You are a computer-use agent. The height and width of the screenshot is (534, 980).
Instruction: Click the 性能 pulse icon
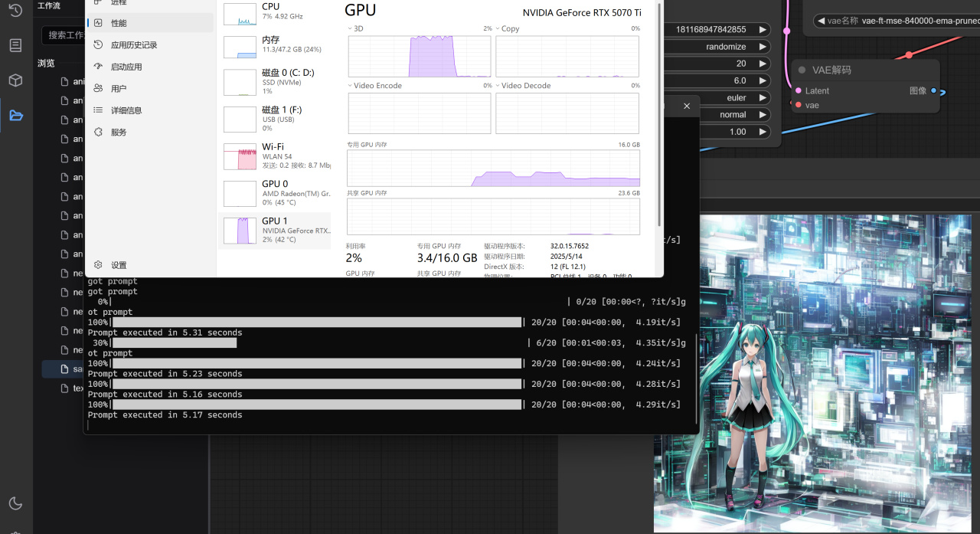tap(98, 23)
